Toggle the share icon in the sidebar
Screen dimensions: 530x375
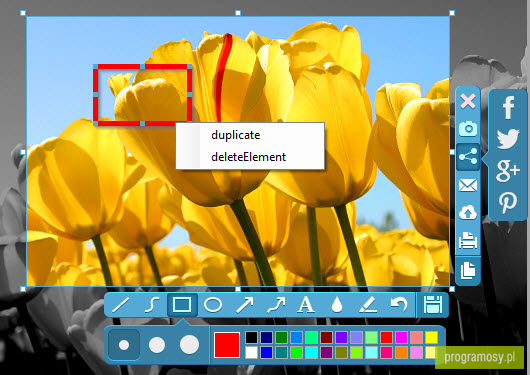tap(468, 157)
